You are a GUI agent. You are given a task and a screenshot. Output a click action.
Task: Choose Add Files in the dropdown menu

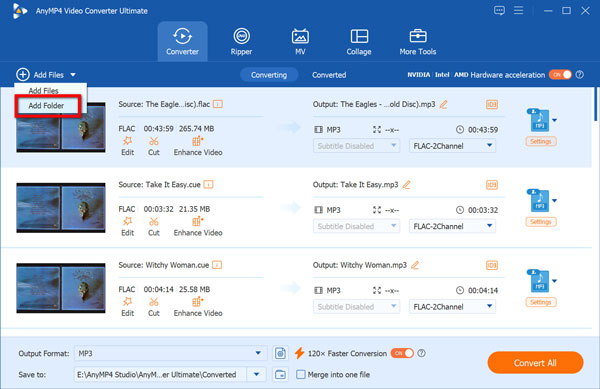tap(44, 91)
